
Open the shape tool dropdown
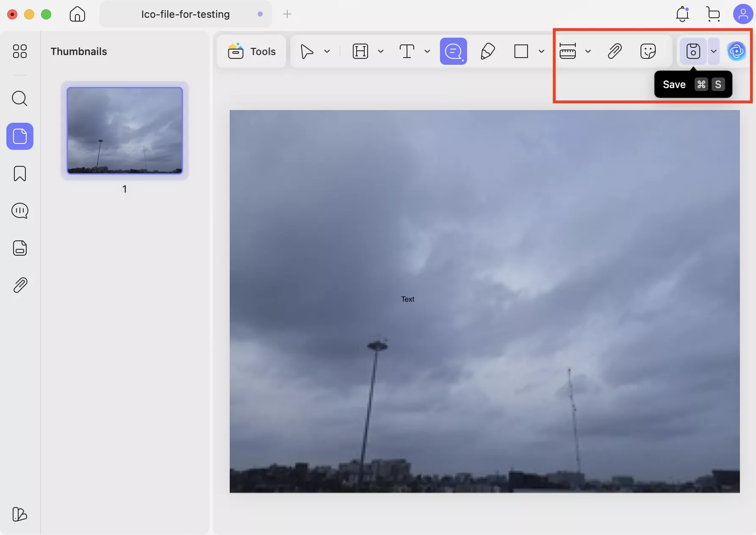pyautogui.click(x=542, y=51)
